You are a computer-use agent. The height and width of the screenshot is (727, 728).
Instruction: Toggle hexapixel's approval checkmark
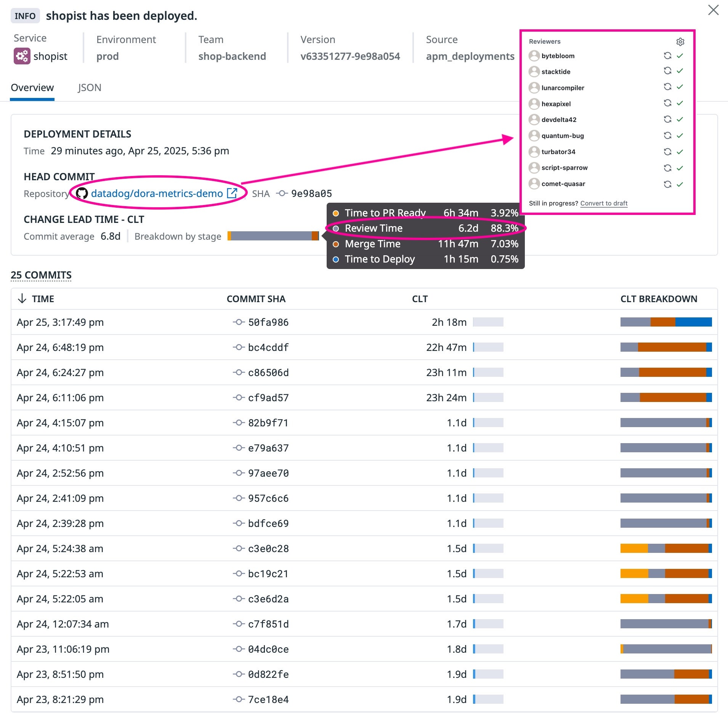pyautogui.click(x=679, y=104)
